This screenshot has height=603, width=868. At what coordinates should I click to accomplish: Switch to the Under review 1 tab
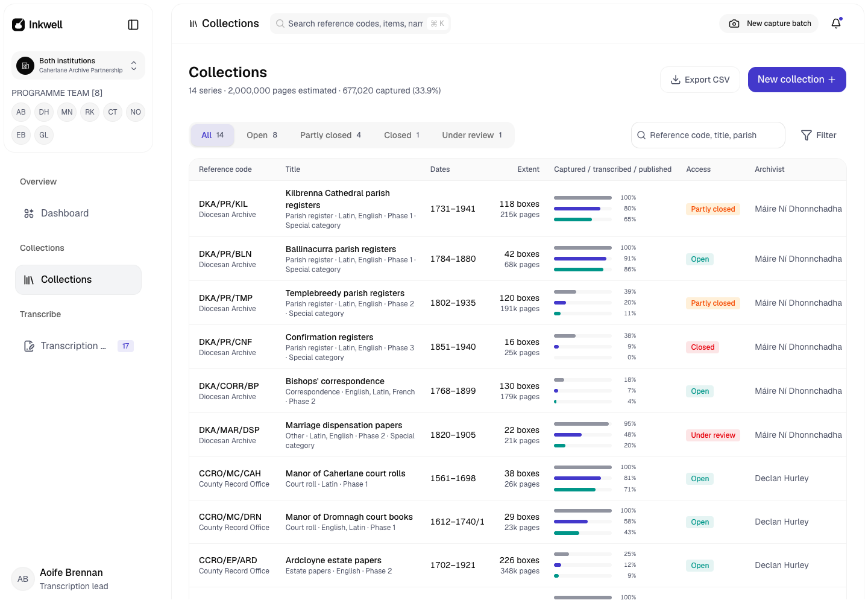click(472, 135)
